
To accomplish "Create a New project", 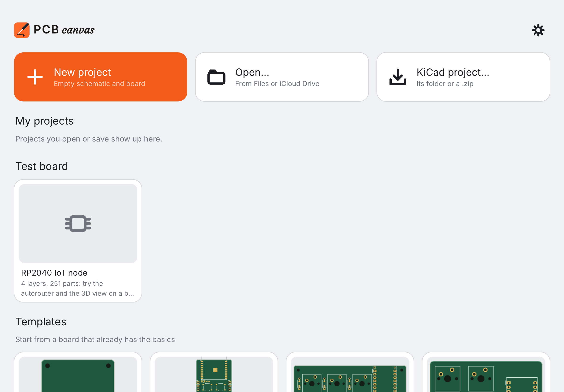I will tap(101, 77).
